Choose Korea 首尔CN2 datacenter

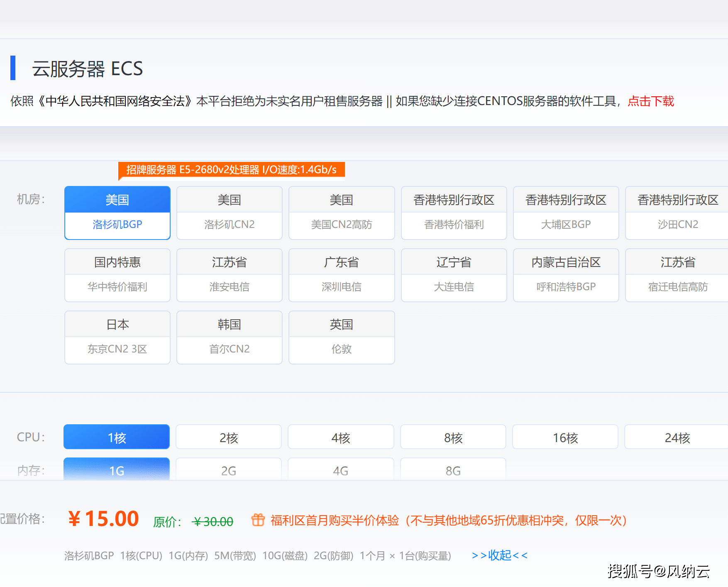point(230,337)
